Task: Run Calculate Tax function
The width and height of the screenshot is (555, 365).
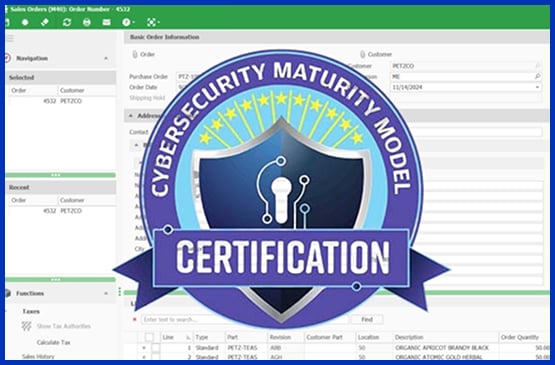Action: pyautogui.click(x=53, y=342)
